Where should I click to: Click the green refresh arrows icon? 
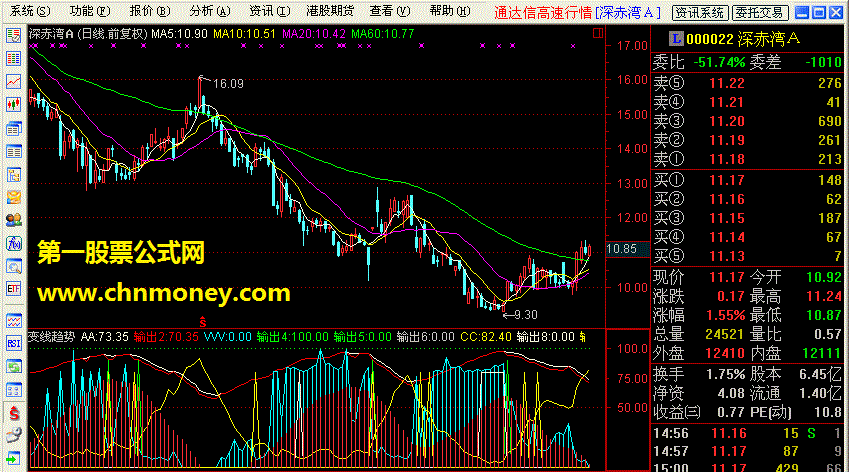pos(14,366)
